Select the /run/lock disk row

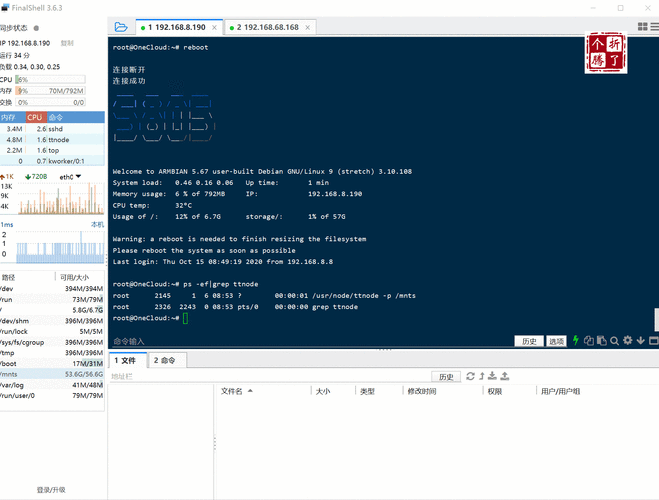[x=52, y=332]
